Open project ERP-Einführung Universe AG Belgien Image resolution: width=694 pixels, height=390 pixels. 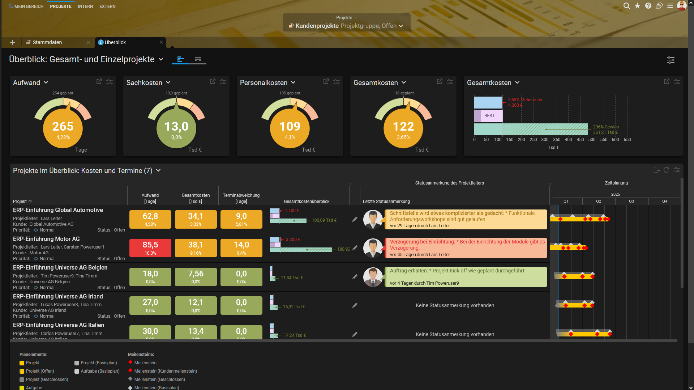60,268
